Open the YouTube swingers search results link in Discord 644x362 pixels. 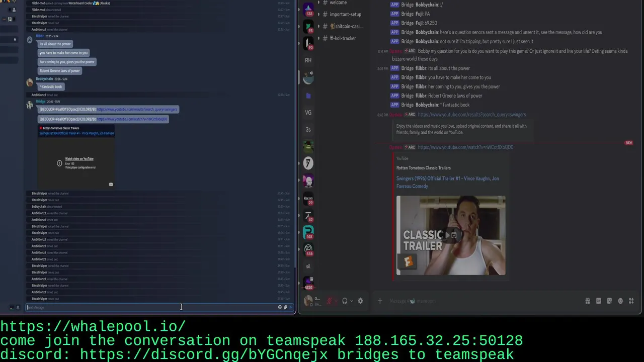coord(472,115)
